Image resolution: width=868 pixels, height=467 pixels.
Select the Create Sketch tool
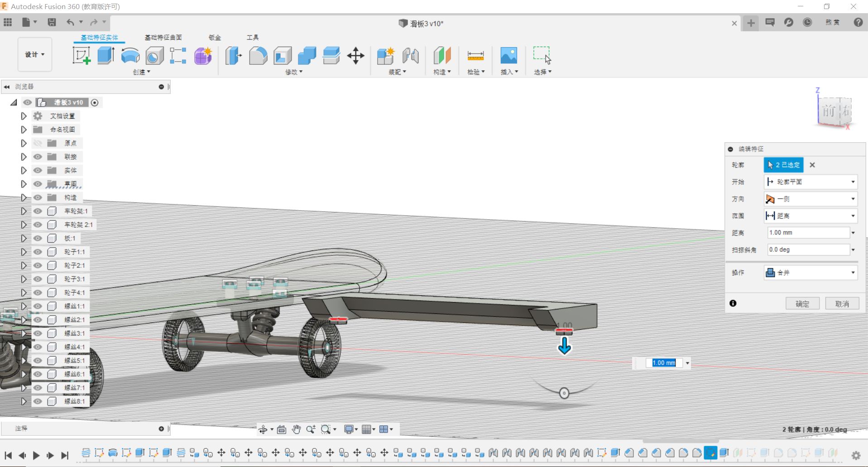tap(82, 56)
